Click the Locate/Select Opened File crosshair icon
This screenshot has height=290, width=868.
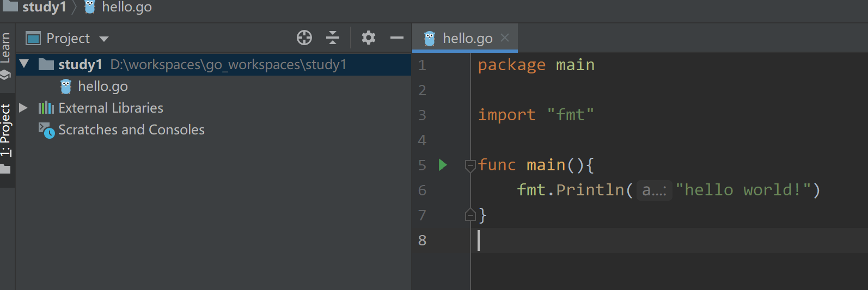(304, 38)
